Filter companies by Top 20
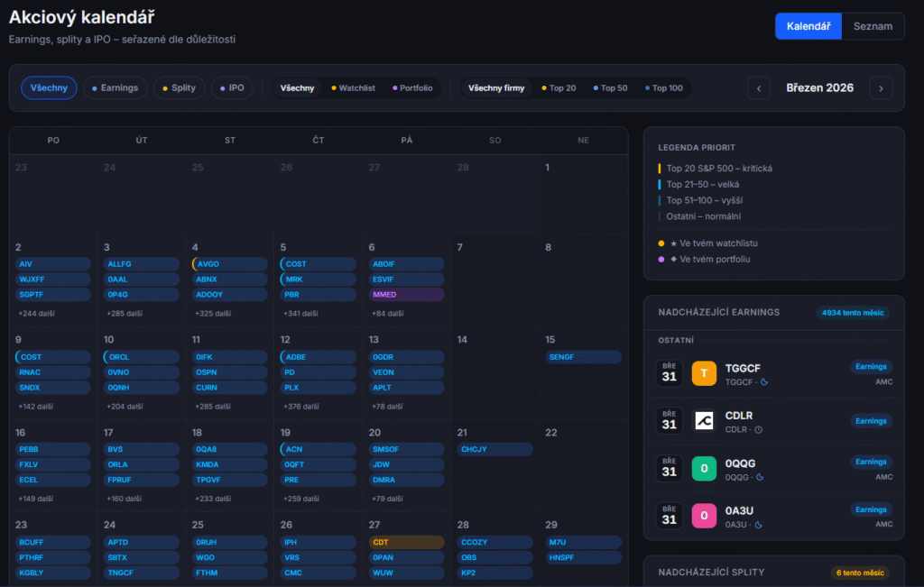The image size is (924, 587). [559, 88]
